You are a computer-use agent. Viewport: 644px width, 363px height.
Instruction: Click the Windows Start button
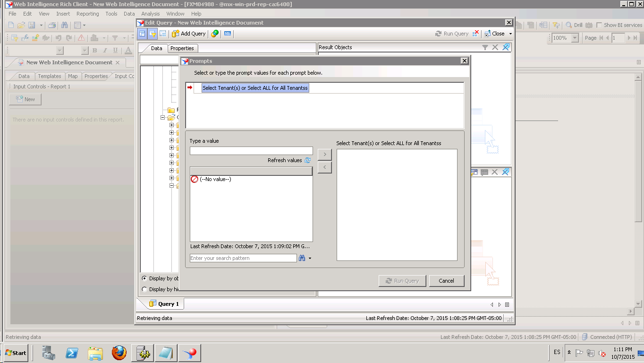click(x=16, y=353)
